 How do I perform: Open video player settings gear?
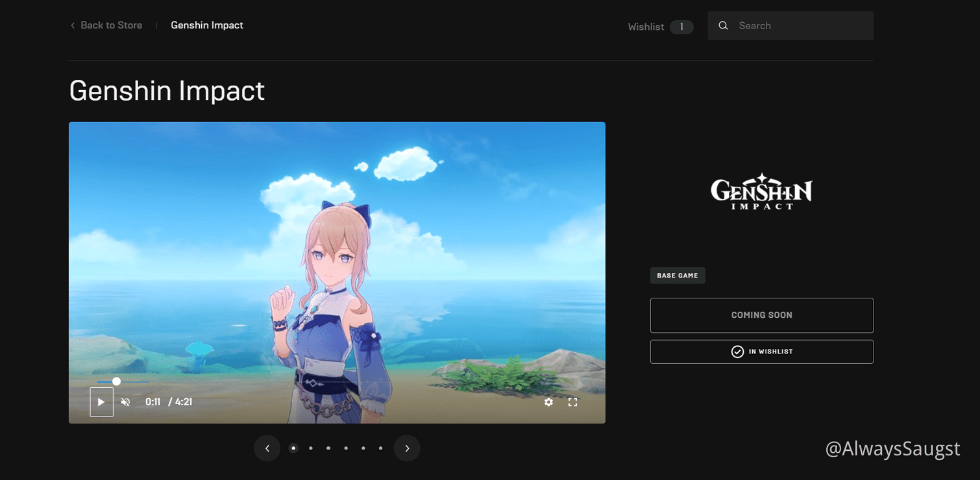point(548,402)
